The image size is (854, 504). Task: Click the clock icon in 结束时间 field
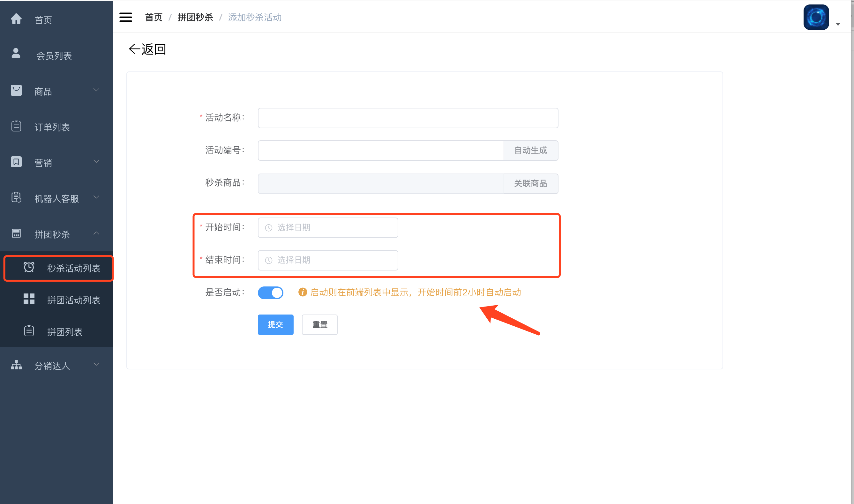point(269,261)
